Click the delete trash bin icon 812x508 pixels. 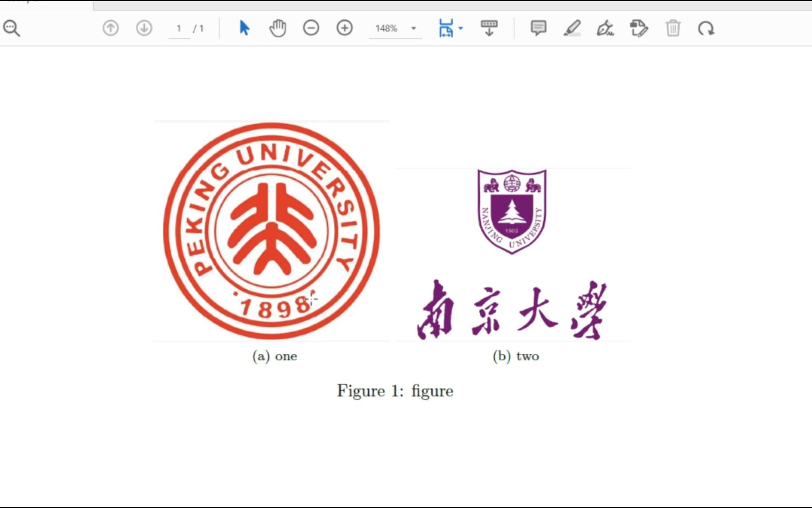673,28
